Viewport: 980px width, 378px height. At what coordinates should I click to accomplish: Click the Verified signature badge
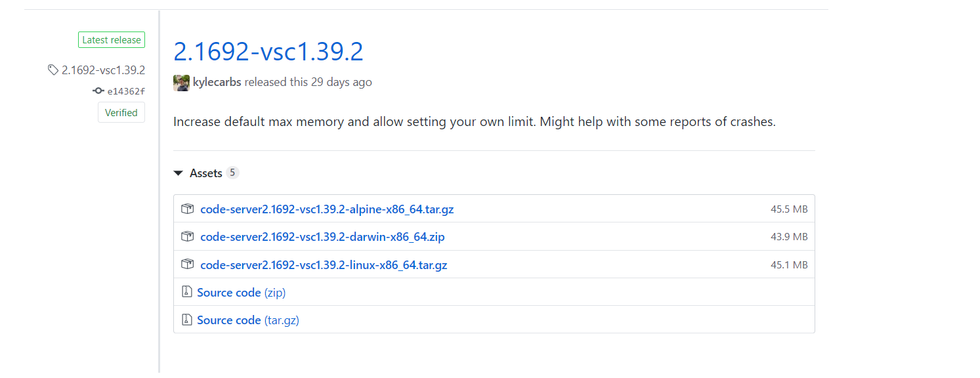[121, 112]
